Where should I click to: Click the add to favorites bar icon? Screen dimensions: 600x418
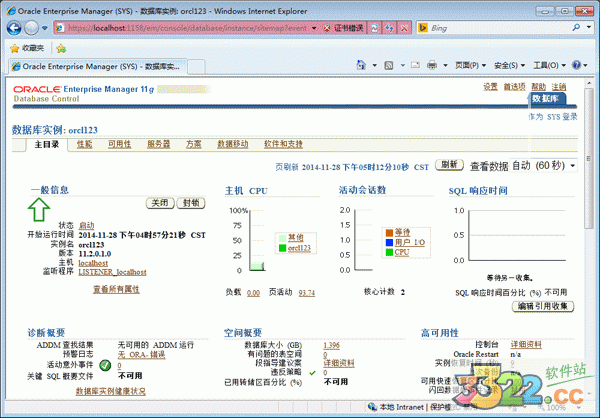[61, 49]
